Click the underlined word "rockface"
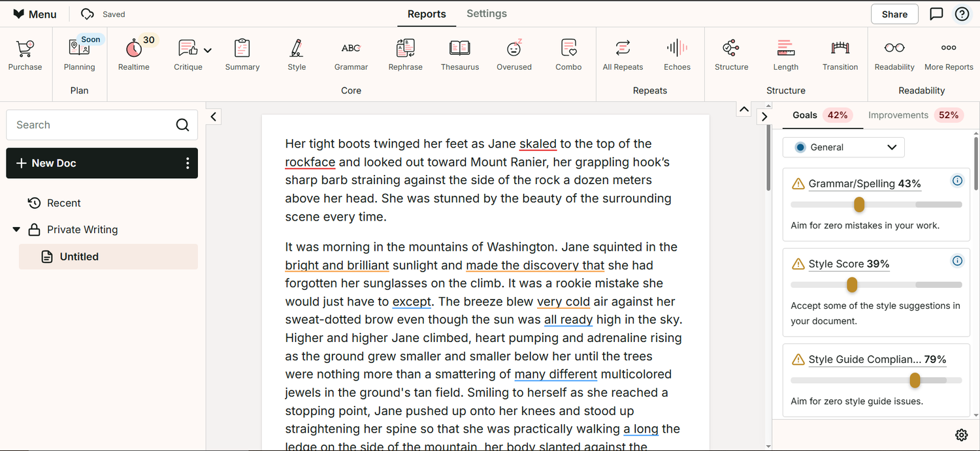The width and height of the screenshot is (980, 451). 310,163
